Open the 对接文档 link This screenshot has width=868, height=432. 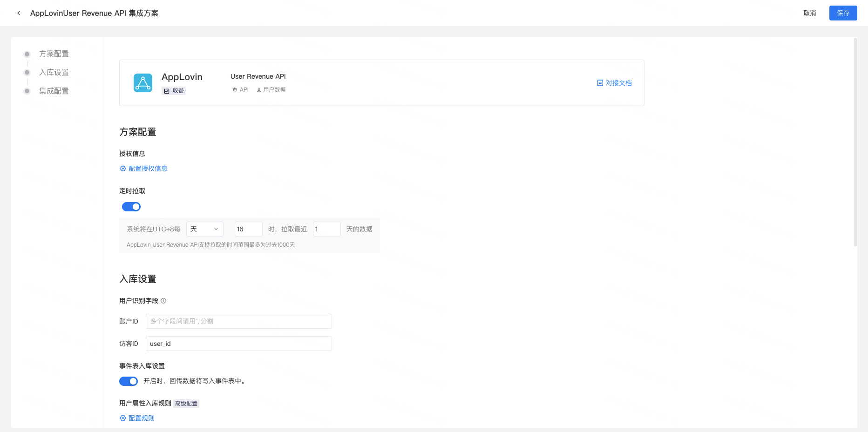click(615, 83)
